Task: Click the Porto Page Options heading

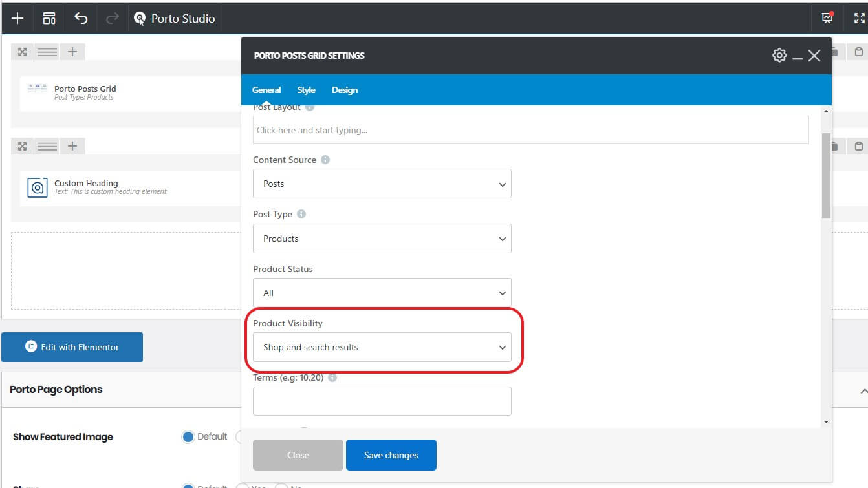Action: pyautogui.click(x=56, y=389)
